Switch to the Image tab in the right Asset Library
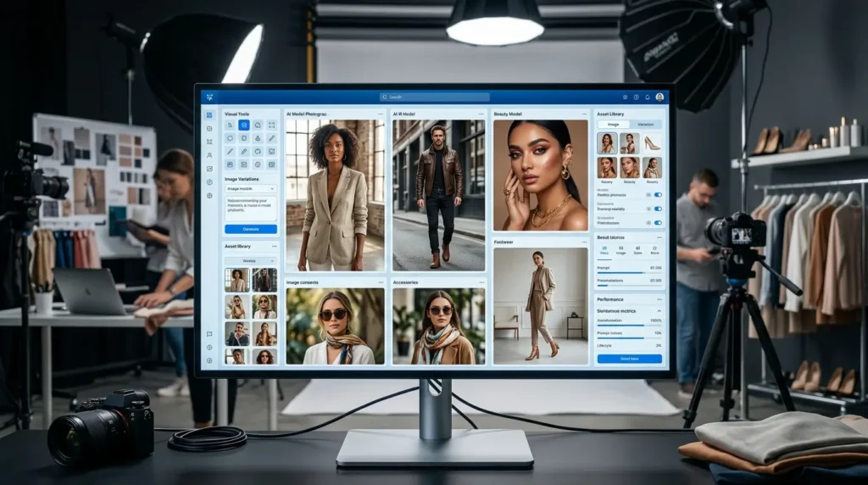Image resolution: width=868 pixels, height=485 pixels. coord(614,125)
